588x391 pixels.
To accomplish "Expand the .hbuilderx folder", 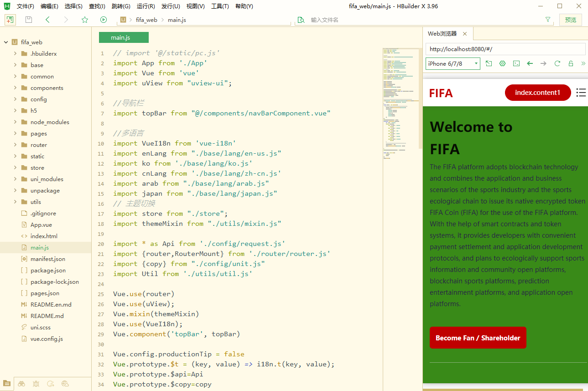I will tap(16, 53).
